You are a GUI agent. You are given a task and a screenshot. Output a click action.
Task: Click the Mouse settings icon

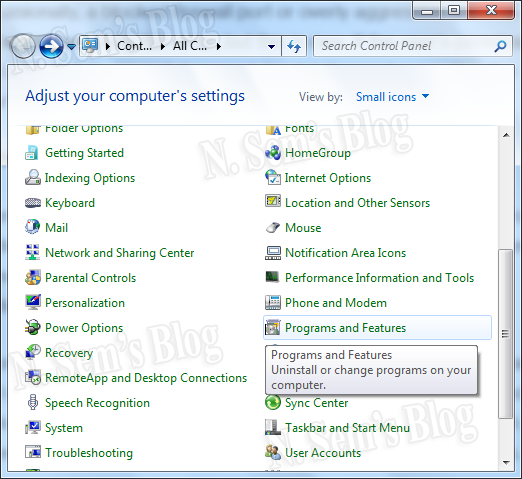[x=273, y=228]
